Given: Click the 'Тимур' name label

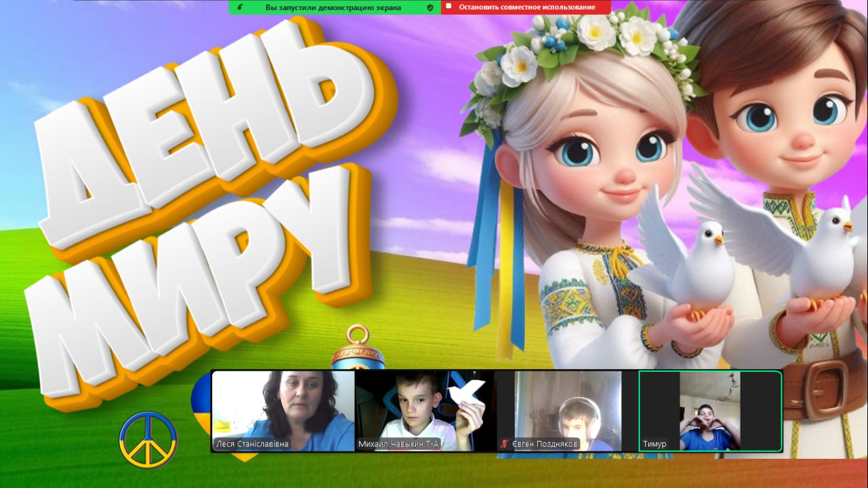Looking at the screenshot, I should [x=654, y=444].
